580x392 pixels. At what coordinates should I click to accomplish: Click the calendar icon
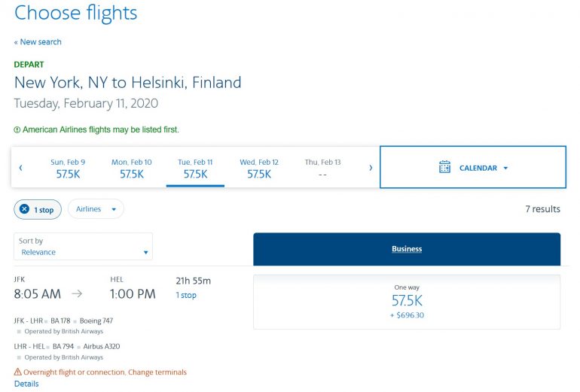click(444, 167)
